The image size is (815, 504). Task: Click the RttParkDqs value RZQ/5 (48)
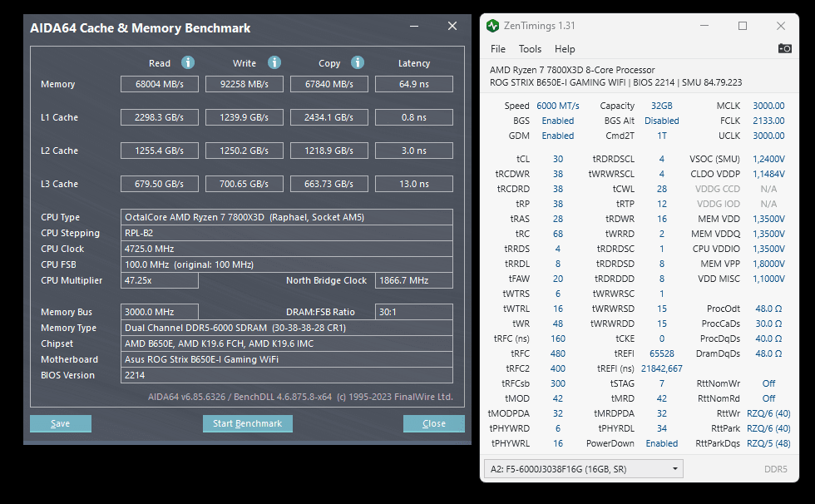768,444
